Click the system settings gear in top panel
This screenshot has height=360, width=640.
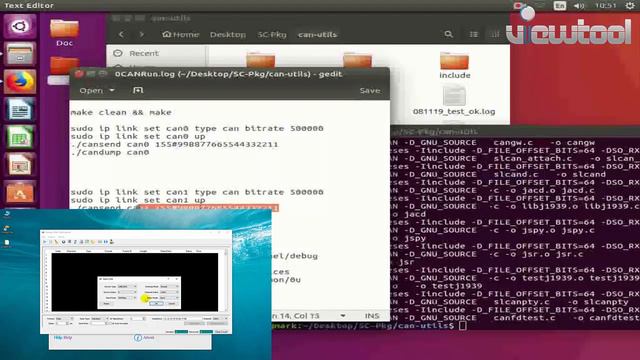point(630,5)
